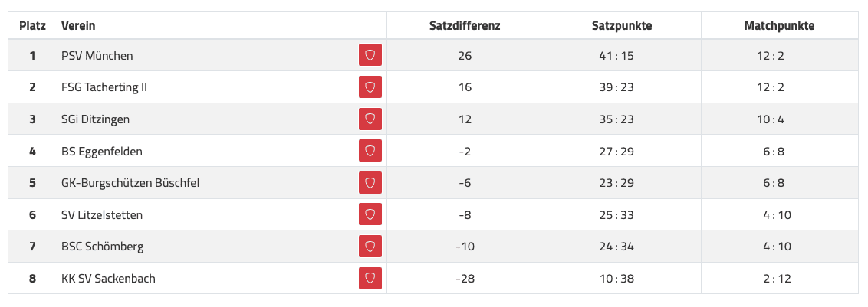Click the KK SV Sackenbach club name
Screen dimensions: 868x307
point(108,279)
